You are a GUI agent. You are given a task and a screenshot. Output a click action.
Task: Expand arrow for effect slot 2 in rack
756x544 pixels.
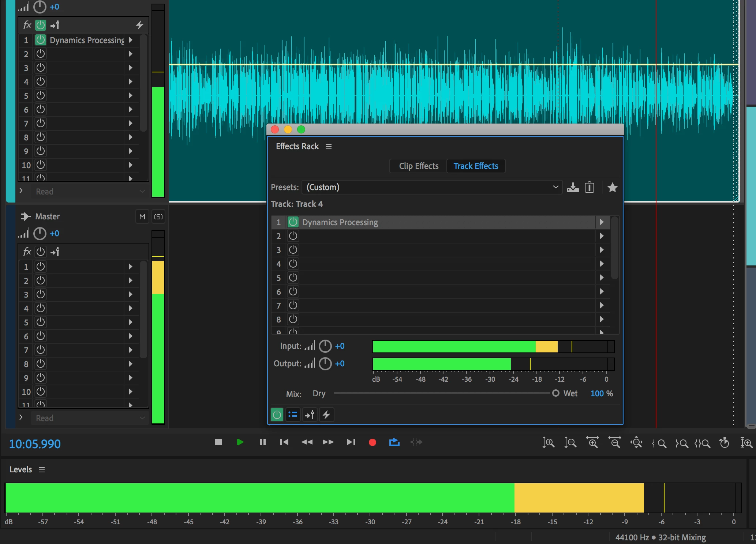pyautogui.click(x=602, y=236)
